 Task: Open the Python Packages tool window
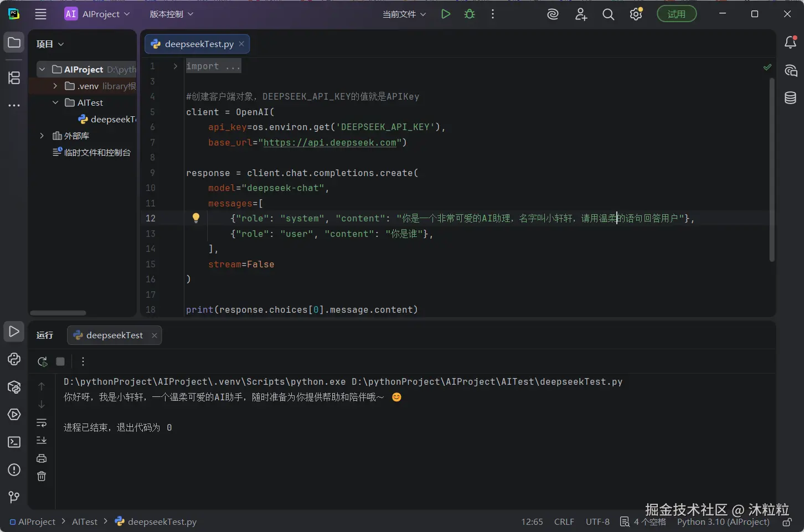(14, 387)
